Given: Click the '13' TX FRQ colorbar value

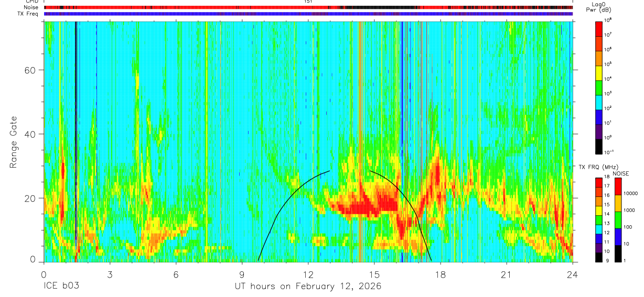Looking at the screenshot, I should (x=607, y=224).
